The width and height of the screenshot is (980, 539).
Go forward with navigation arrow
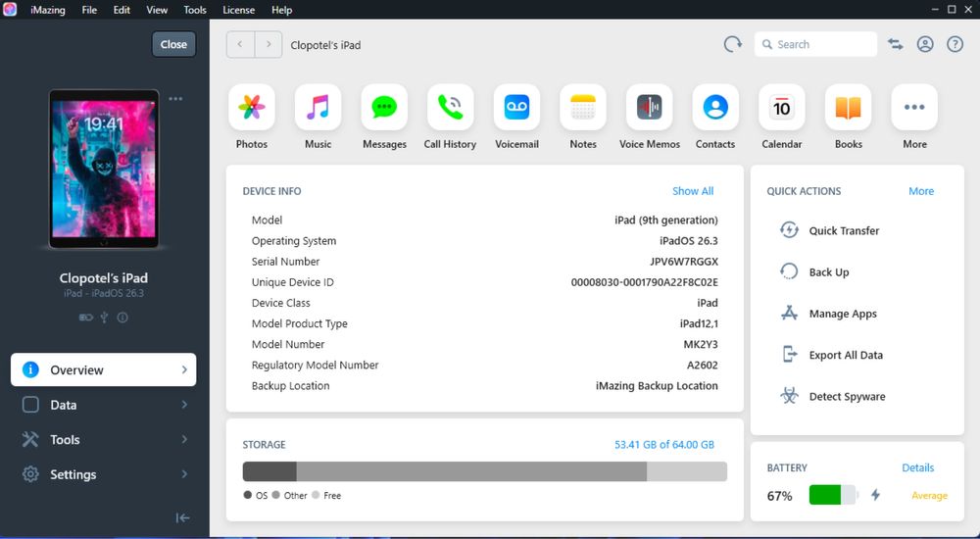[x=269, y=44]
